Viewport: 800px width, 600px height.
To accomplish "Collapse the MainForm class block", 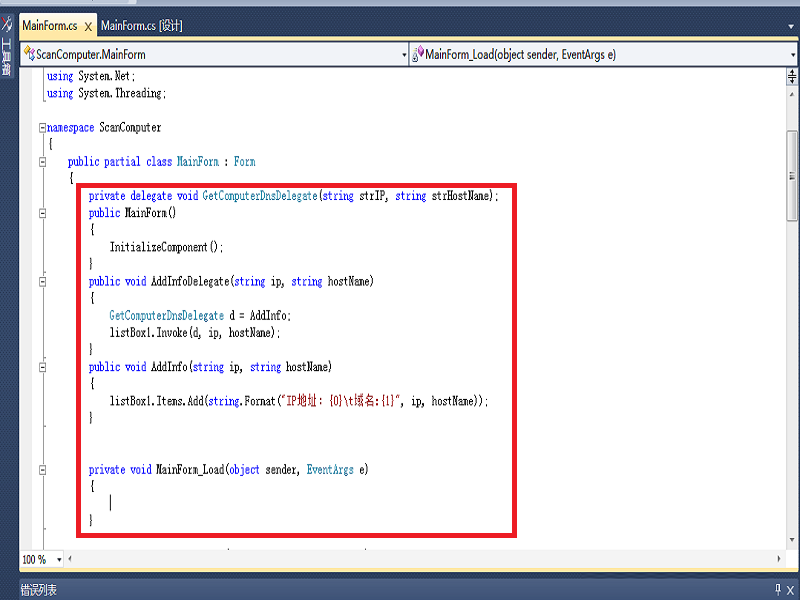I will click(x=43, y=162).
